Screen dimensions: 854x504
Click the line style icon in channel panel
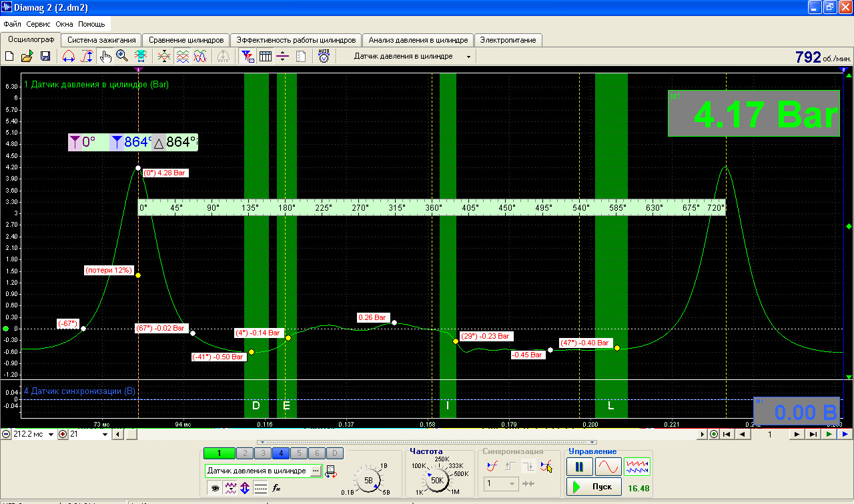pyautogui.click(x=260, y=487)
